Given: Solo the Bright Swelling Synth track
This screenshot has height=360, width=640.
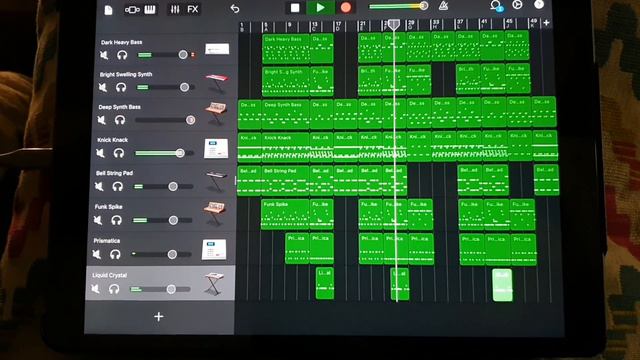Looking at the screenshot, I should (x=120, y=87).
